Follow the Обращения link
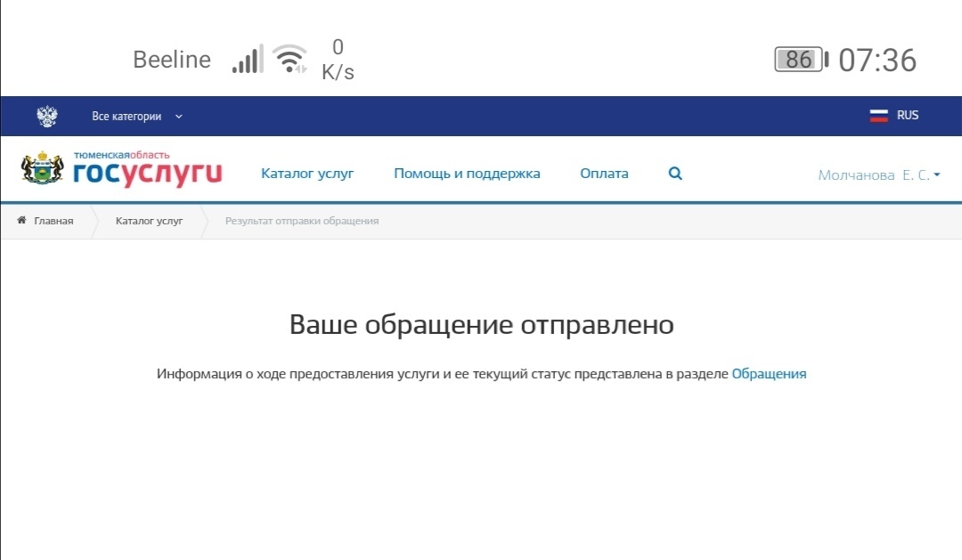 click(769, 374)
